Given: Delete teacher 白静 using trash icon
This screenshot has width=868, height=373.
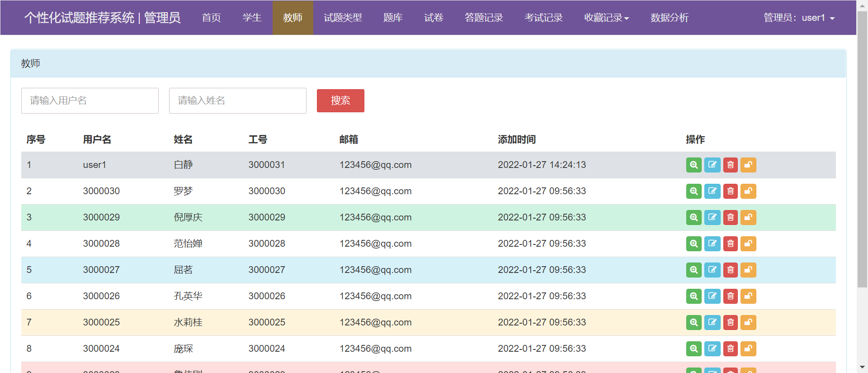Looking at the screenshot, I should point(730,165).
